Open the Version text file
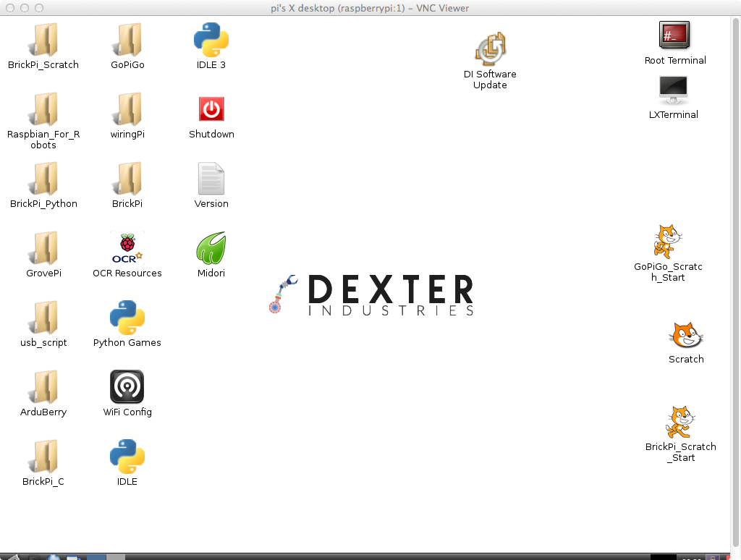 point(211,179)
